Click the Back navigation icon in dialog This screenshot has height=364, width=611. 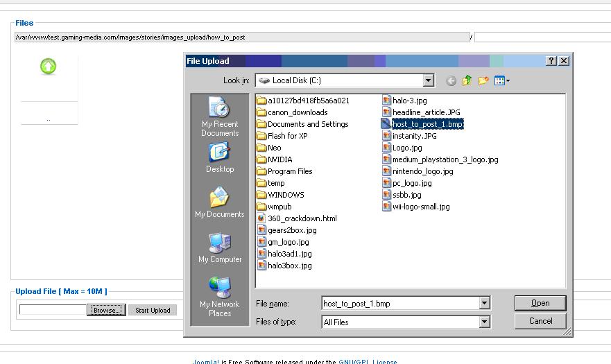click(x=451, y=80)
